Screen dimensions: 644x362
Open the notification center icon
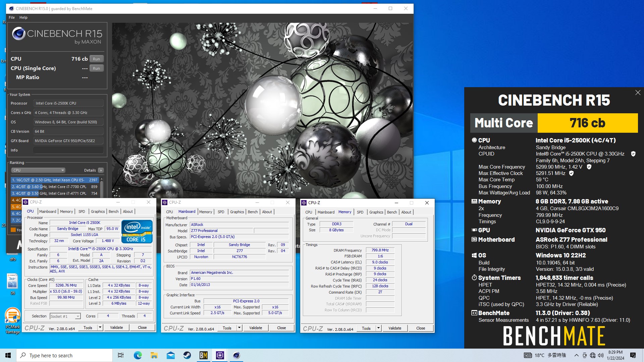633,355
